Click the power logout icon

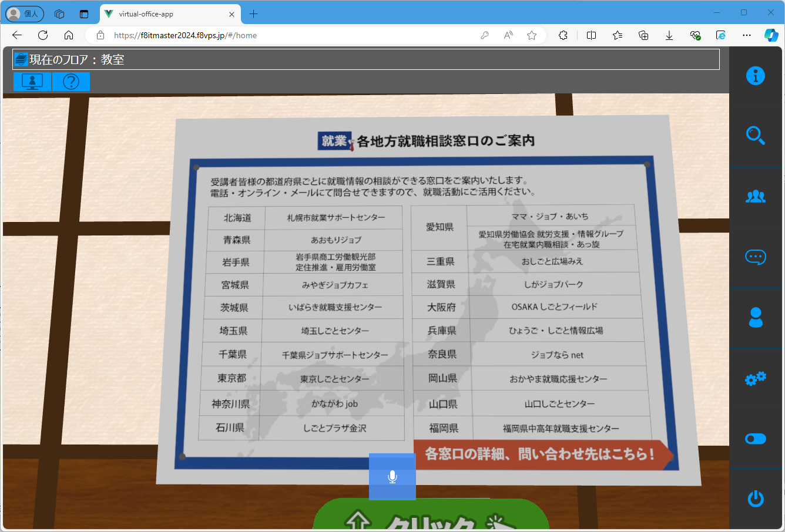pos(756,499)
